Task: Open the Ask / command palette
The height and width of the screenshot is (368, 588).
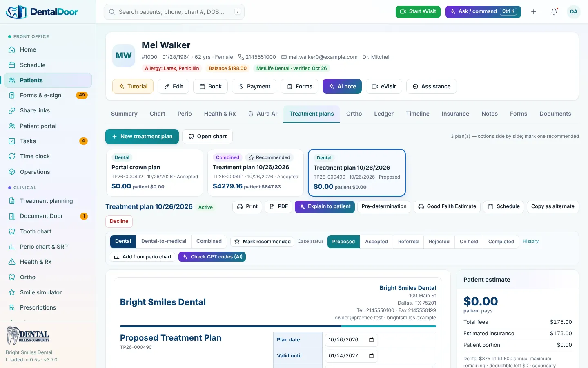Action: (x=483, y=11)
